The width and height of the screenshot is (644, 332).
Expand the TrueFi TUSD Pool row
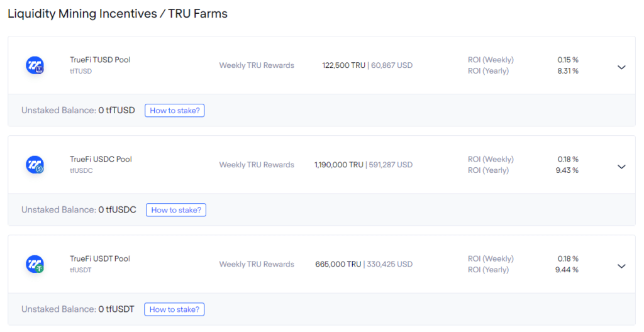point(621,67)
